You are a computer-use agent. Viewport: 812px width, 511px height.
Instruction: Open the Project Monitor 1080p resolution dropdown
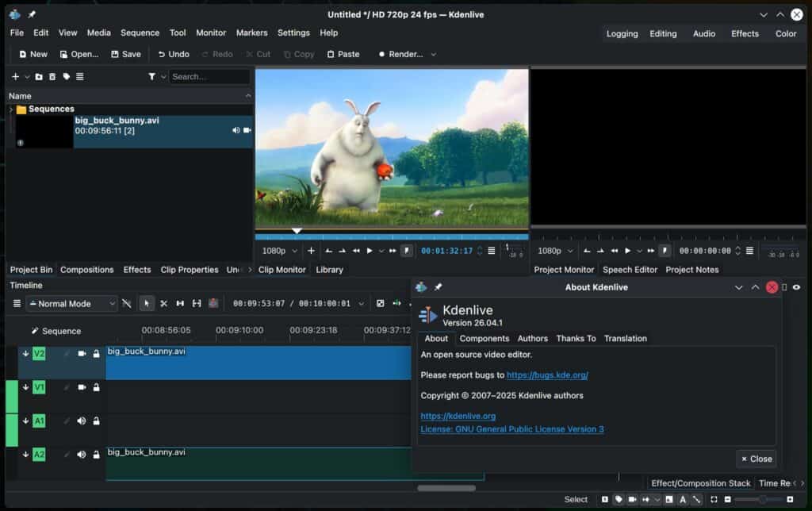click(x=555, y=251)
